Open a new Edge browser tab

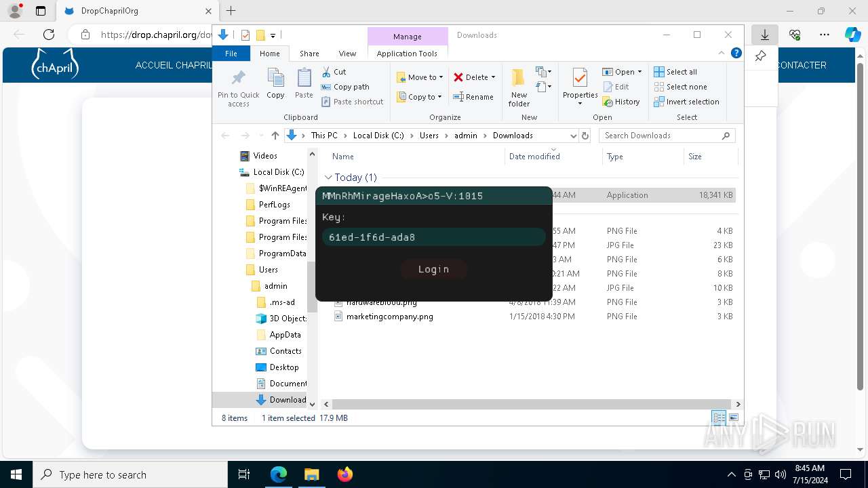tap(231, 11)
